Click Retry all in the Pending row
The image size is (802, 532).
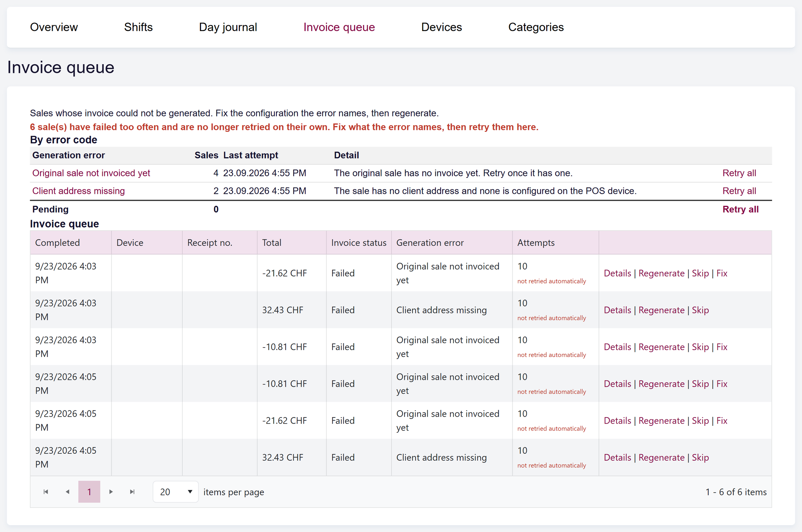[x=741, y=209]
